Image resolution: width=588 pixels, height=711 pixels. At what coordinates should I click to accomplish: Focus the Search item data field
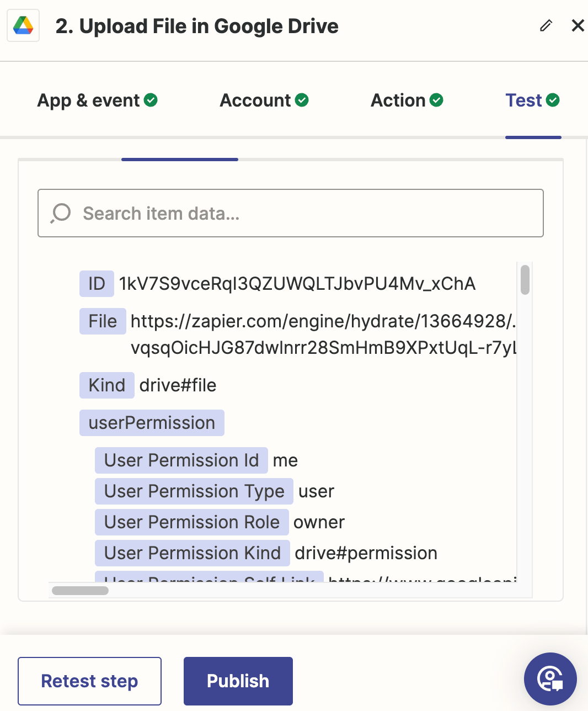coord(291,213)
